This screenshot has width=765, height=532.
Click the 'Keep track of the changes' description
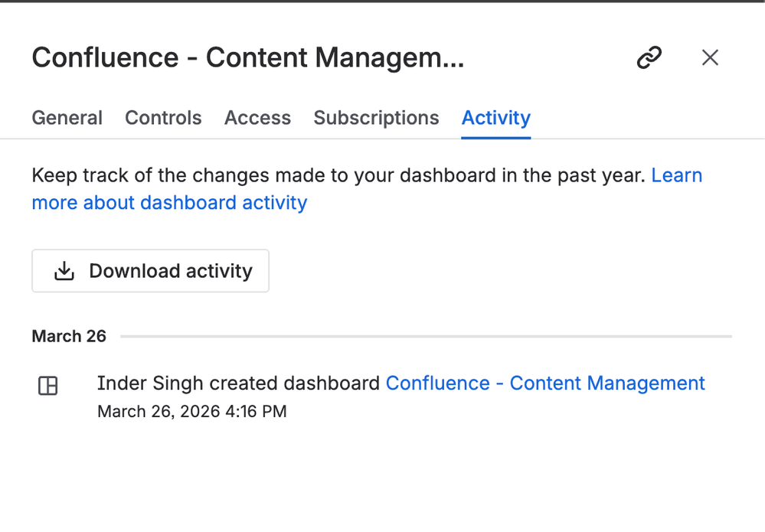(x=337, y=175)
